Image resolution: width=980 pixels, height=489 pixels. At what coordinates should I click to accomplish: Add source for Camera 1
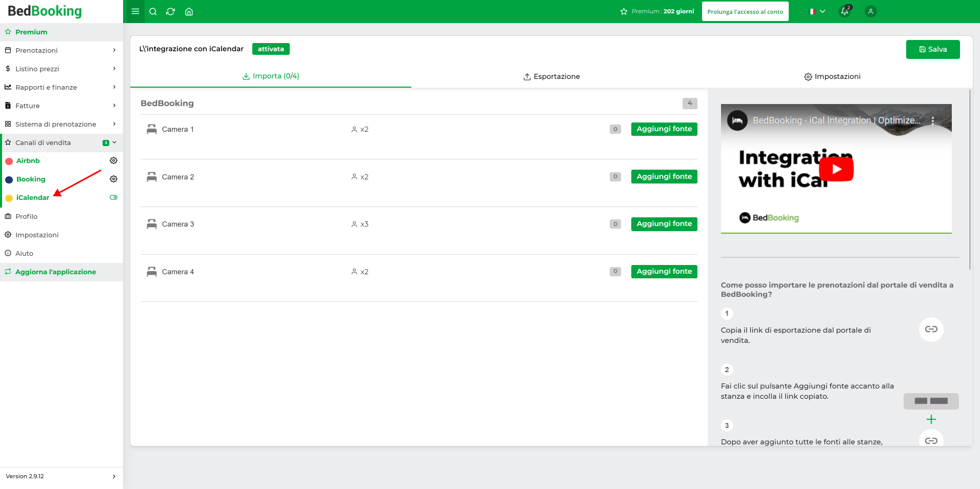[x=664, y=129]
